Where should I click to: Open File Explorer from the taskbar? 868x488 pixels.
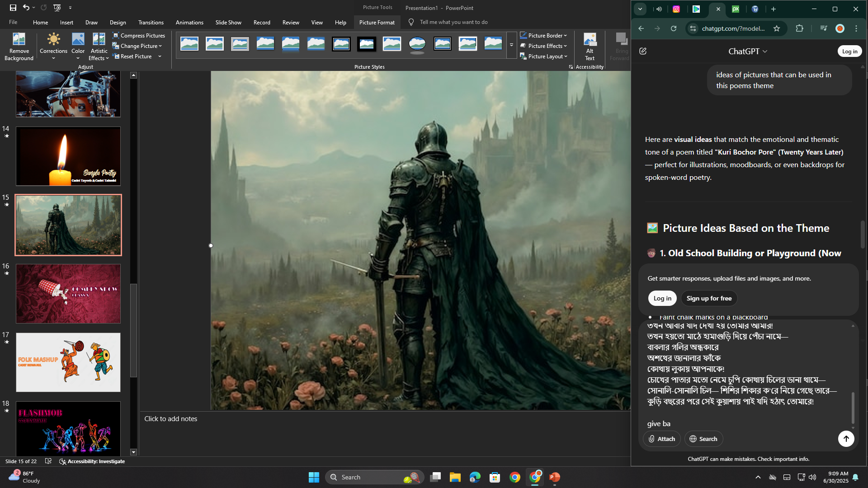tap(455, 477)
